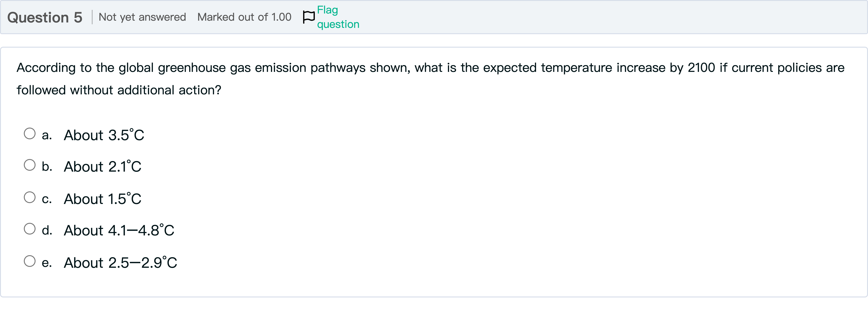The image size is (868, 310).
Task: Click the answer label About 1.5°C
Action: tap(102, 198)
